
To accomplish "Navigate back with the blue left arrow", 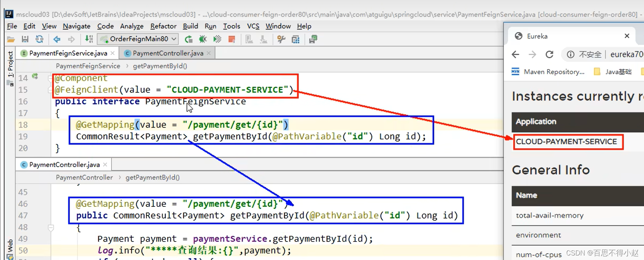I will click(x=57, y=39).
